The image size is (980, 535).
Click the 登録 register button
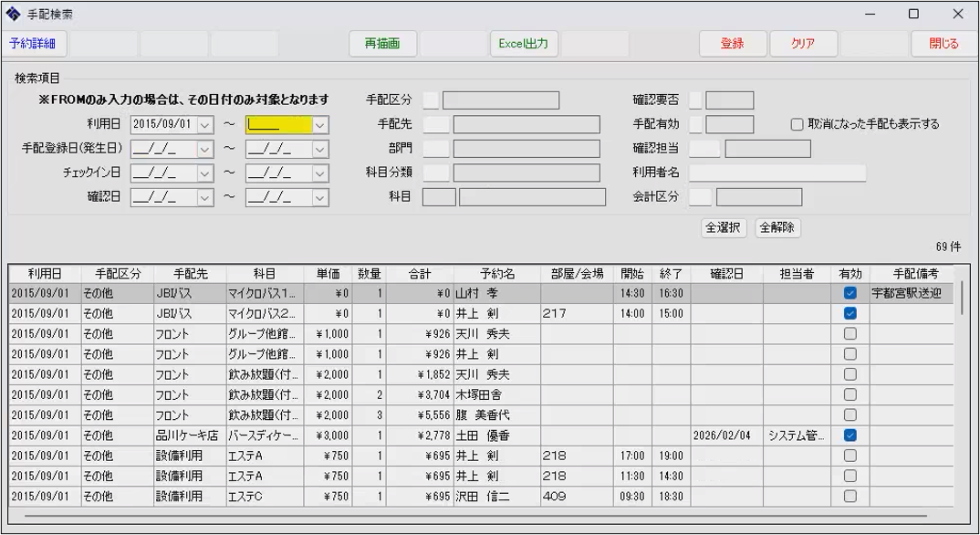click(x=732, y=44)
